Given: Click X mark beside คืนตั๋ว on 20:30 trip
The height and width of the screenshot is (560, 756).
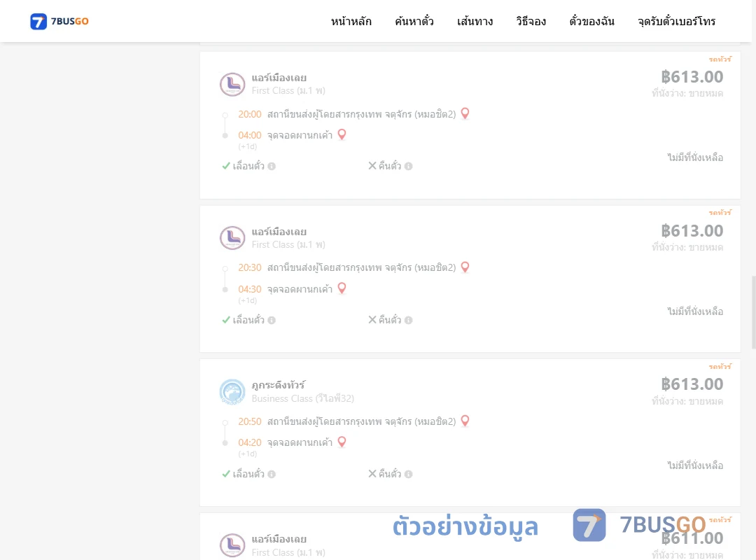Looking at the screenshot, I should [372, 320].
